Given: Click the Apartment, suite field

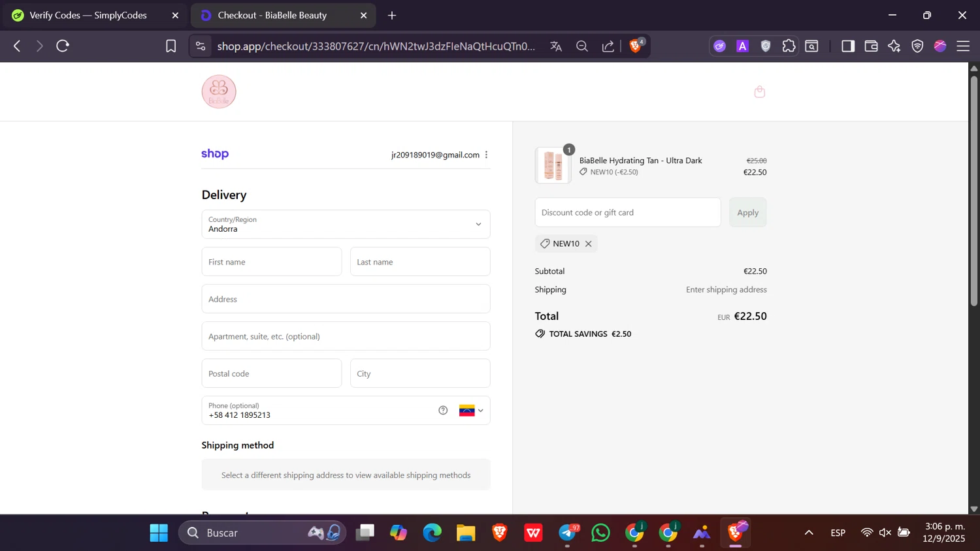Looking at the screenshot, I should 346,336.
